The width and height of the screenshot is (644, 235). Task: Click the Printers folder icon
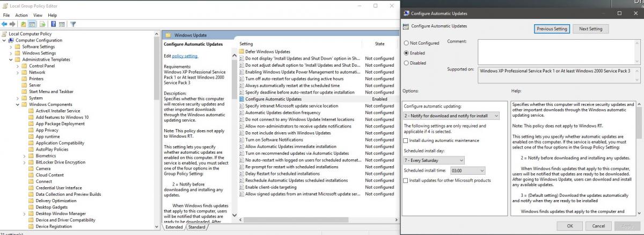click(x=25, y=79)
